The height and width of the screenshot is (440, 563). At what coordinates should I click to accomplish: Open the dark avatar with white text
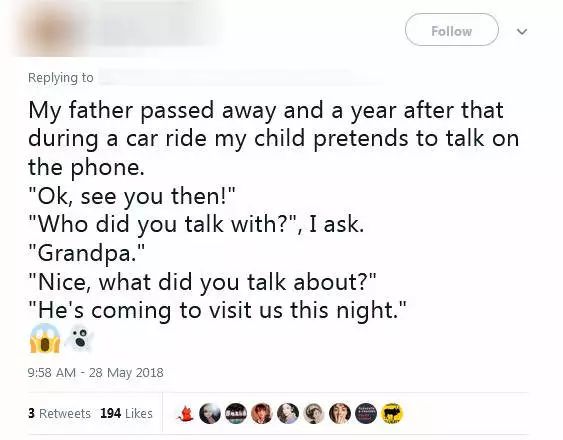click(x=236, y=413)
